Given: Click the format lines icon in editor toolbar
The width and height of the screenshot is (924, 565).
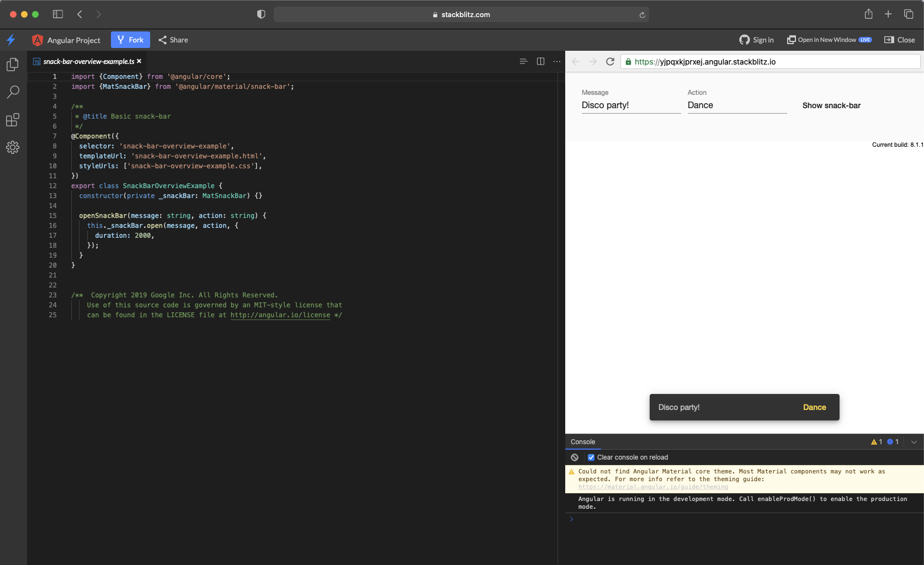Looking at the screenshot, I should click(523, 61).
